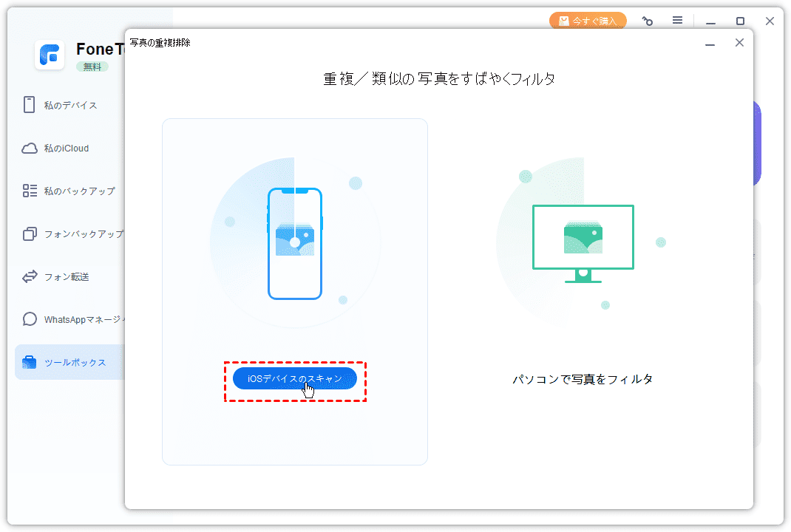Choose パソコンで写真をフィルタ option
This screenshot has width=791, height=532.
pyautogui.click(x=583, y=379)
